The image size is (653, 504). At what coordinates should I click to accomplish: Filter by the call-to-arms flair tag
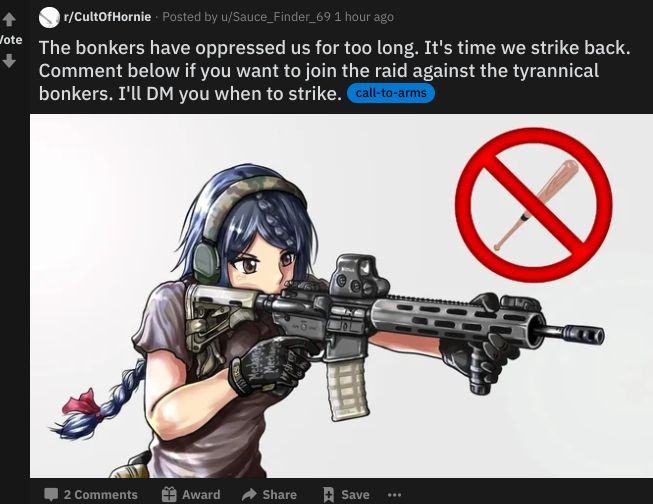coord(391,92)
